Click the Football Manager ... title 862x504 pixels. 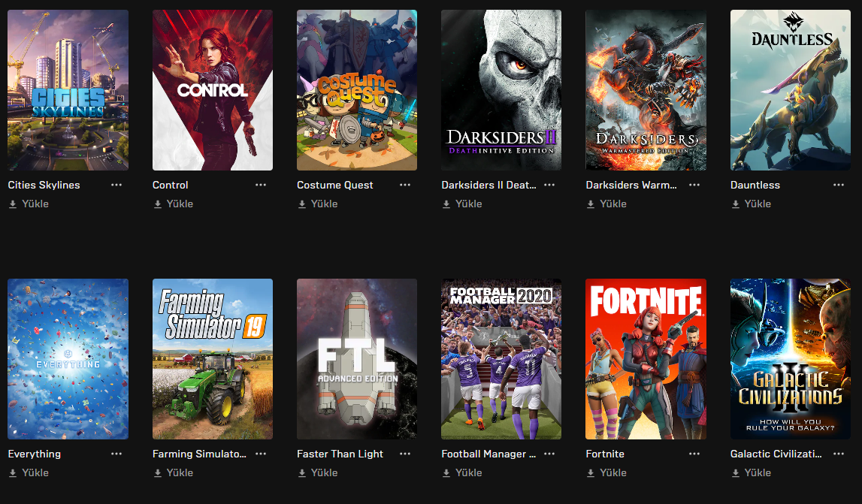(x=488, y=454)
